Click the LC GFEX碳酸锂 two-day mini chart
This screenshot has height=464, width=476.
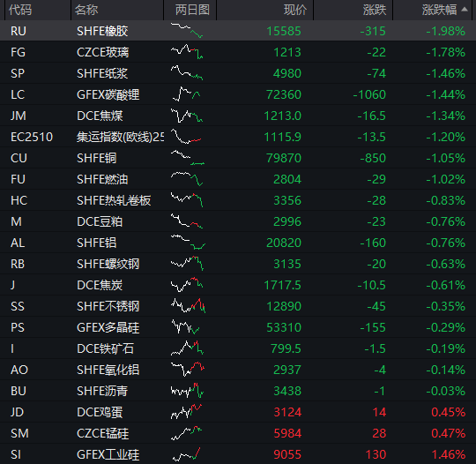click(x=186, y=94)
